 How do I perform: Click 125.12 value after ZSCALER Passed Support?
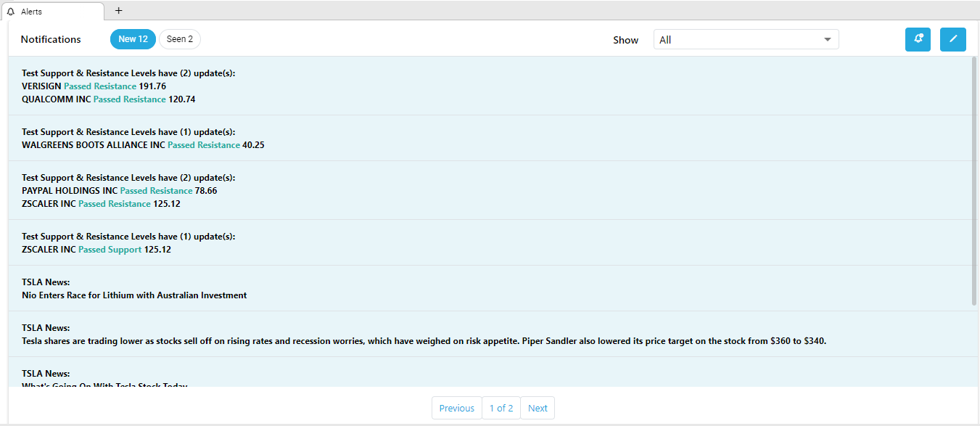(158, 250)
